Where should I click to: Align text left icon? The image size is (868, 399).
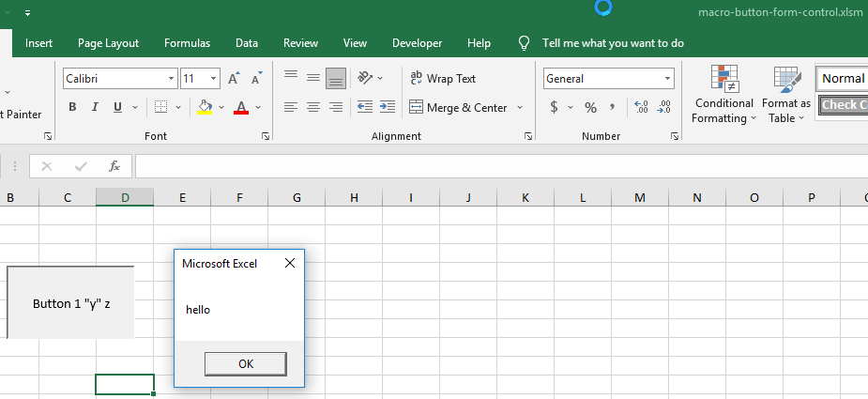291,107
